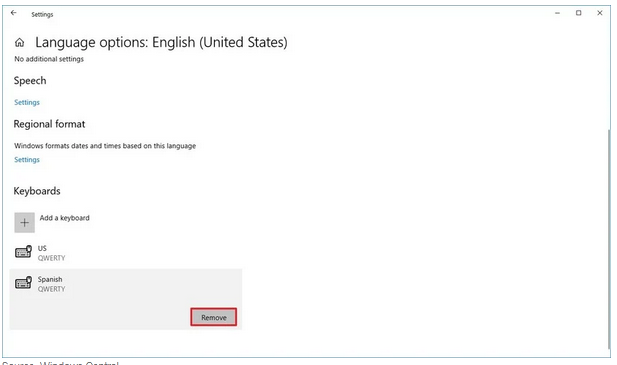This screenshot has width=617, height=365.
Task: Click the Regional format section heading
Action: (x=49, y=124)
